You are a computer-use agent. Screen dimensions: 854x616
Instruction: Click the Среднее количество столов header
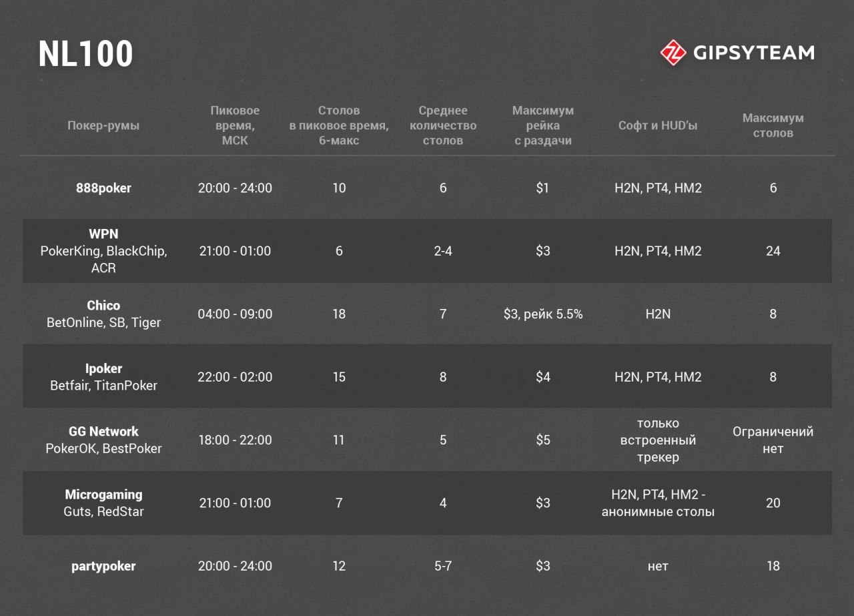443,125
